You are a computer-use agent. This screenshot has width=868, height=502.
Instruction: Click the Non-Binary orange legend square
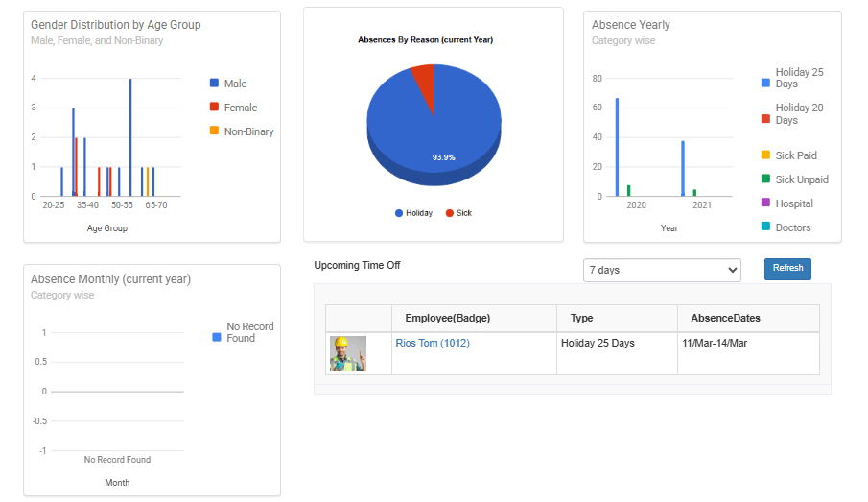point(214,131)
